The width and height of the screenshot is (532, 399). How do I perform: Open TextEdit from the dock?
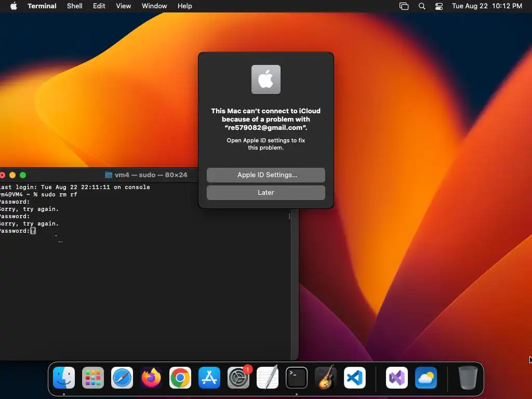pos(268,377)
